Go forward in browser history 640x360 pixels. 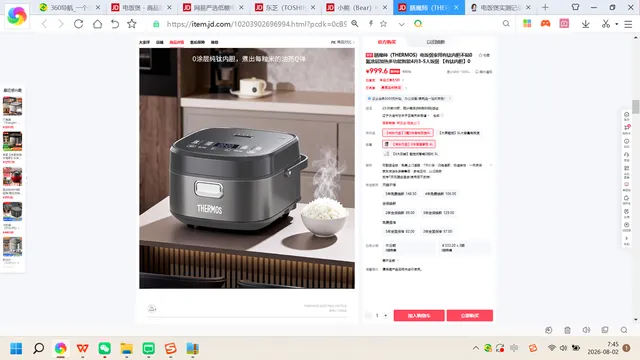coord(61,24)
